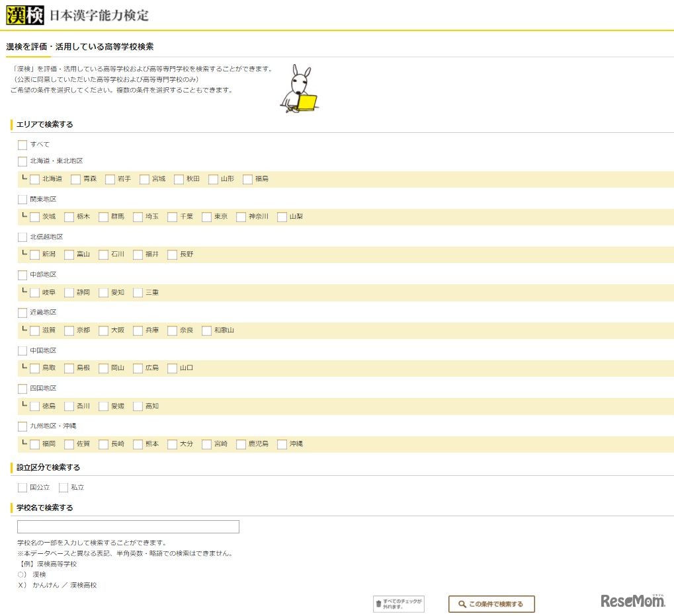
Task: Tick the 長野 checkbox
Action: pyautogui.click(x=173, y=254)
